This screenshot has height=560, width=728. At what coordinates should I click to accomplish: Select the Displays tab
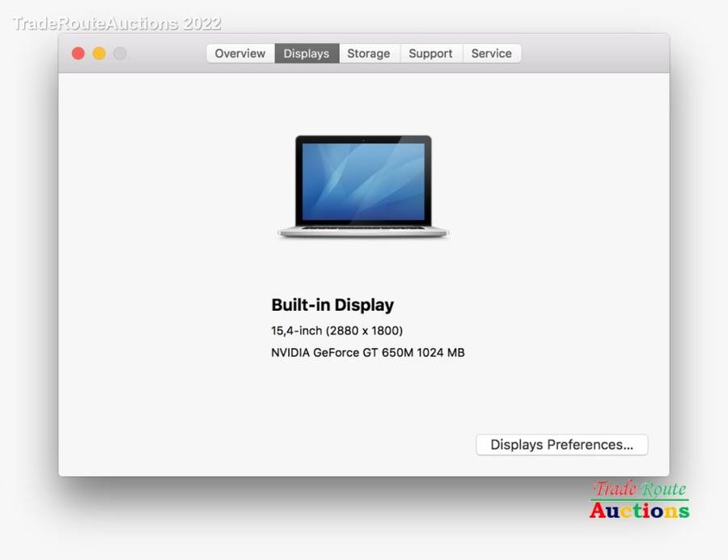[x=307, y=53]
